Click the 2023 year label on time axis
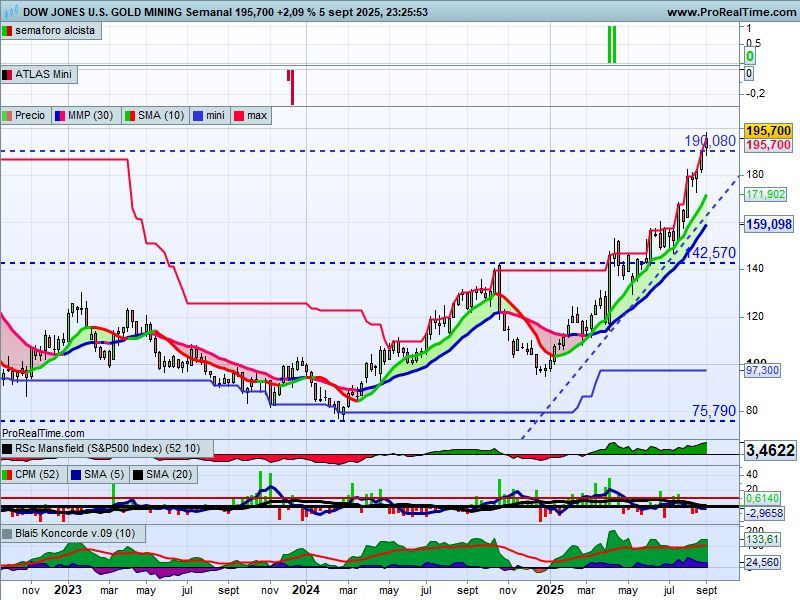Image resolution: width=800 pixels, height=600 pixels. click(x=68, y=590)
